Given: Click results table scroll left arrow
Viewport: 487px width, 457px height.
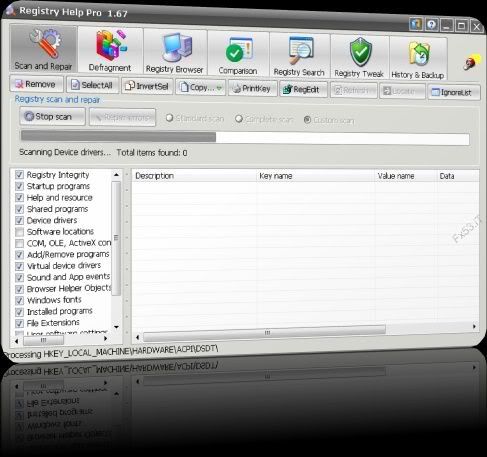Looking at the screenshot, I should point(137,338).
